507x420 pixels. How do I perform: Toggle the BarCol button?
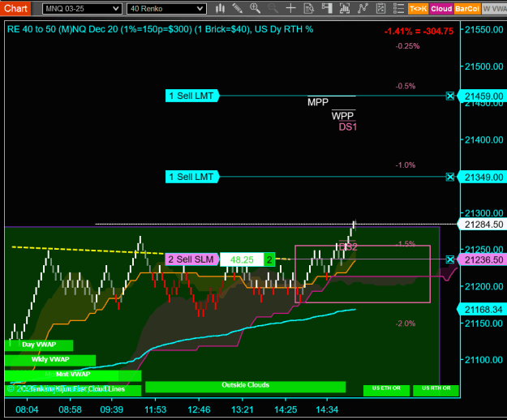[x=467, y=9]
